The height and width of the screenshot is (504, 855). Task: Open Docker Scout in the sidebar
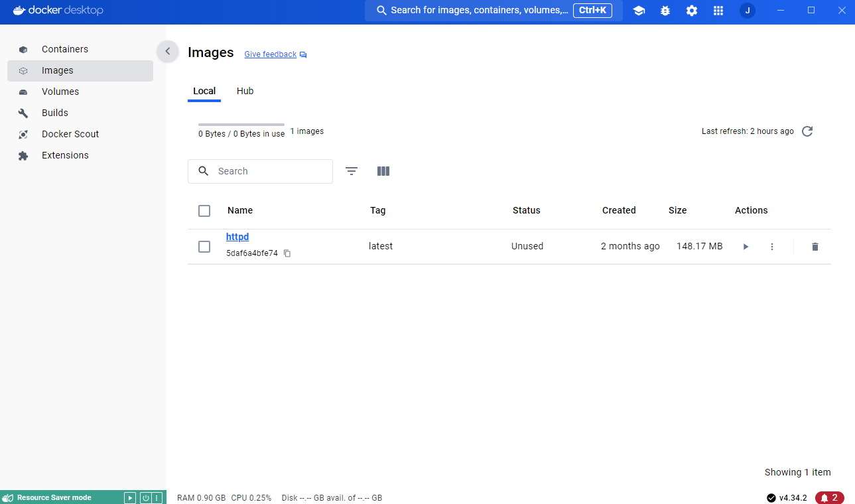[x=80, y=134]
